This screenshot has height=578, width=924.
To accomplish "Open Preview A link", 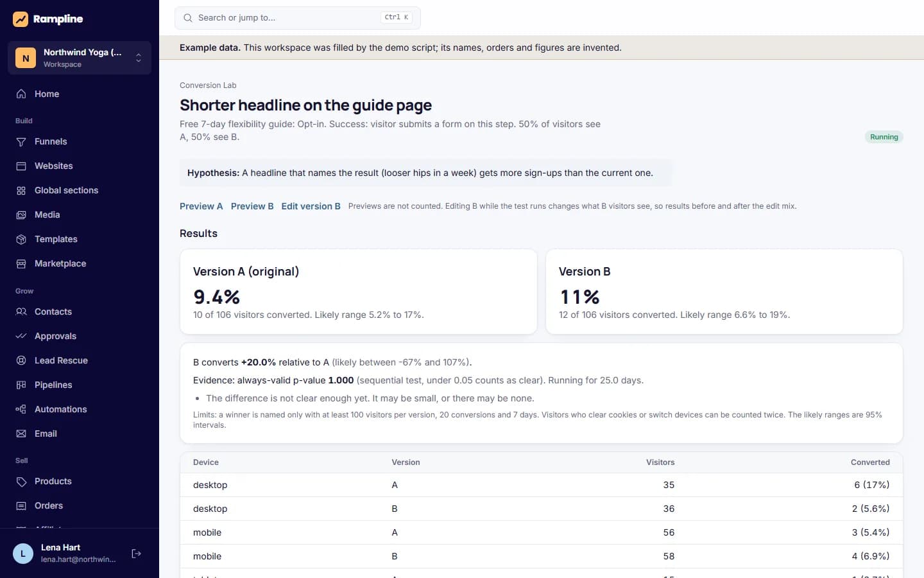I will (x=201, y=206).
